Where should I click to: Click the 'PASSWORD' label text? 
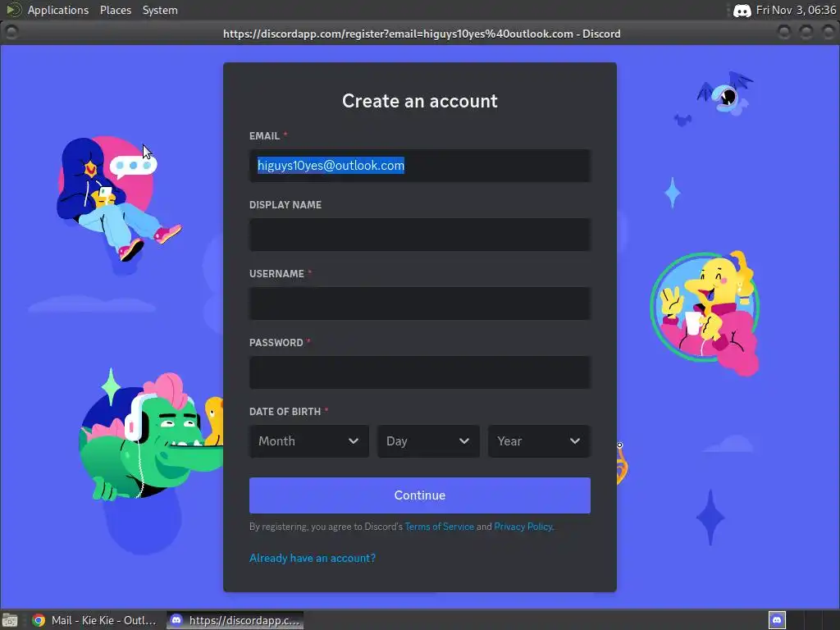[276, 343]
